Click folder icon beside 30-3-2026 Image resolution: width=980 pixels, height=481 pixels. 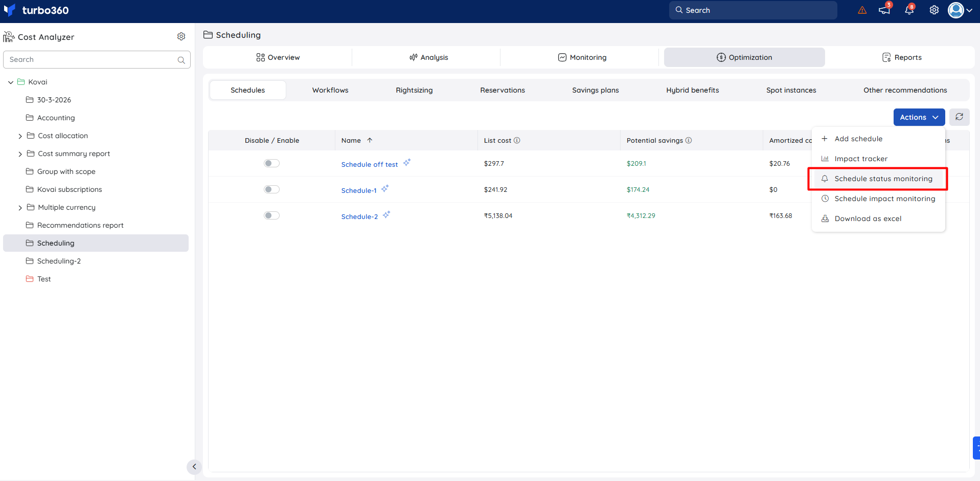tap(30, 100)
